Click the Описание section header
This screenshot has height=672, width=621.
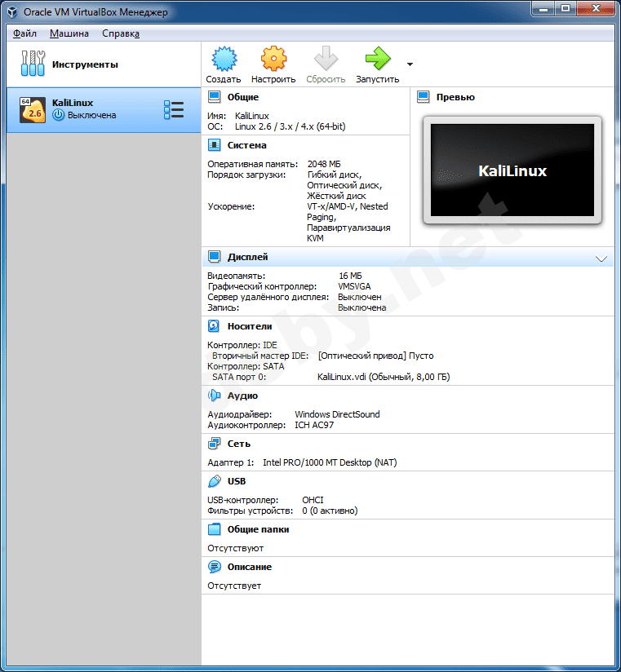(249, 567)
